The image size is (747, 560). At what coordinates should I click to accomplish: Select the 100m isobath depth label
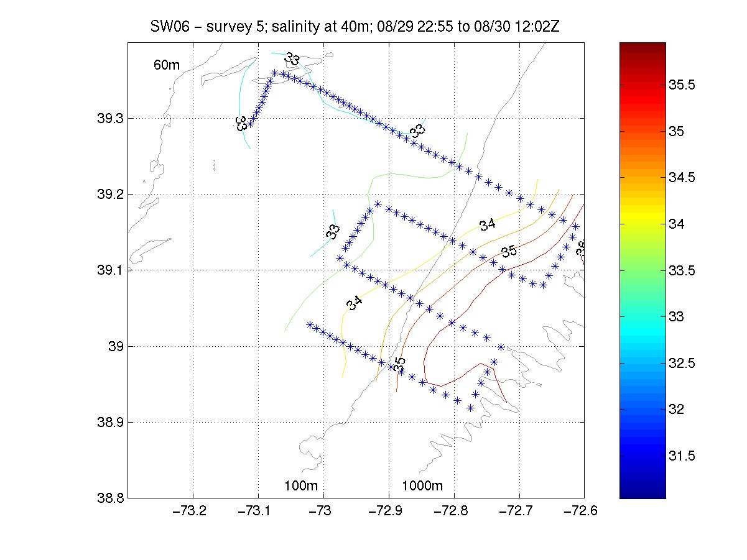(301, 485)
